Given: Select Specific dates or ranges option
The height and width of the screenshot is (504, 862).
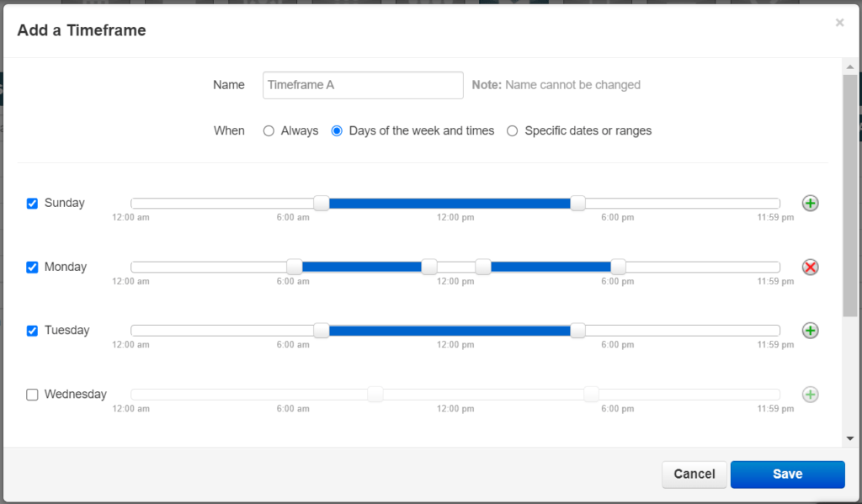Looking at the screenshot, I should point(512,131).
